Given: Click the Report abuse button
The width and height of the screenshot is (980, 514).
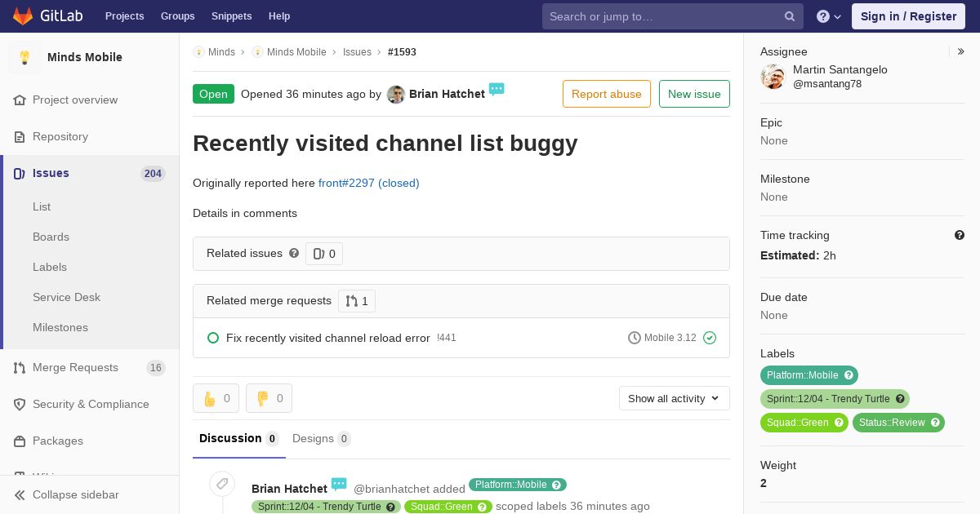Looking at the screenshot, I should [607, 94].
